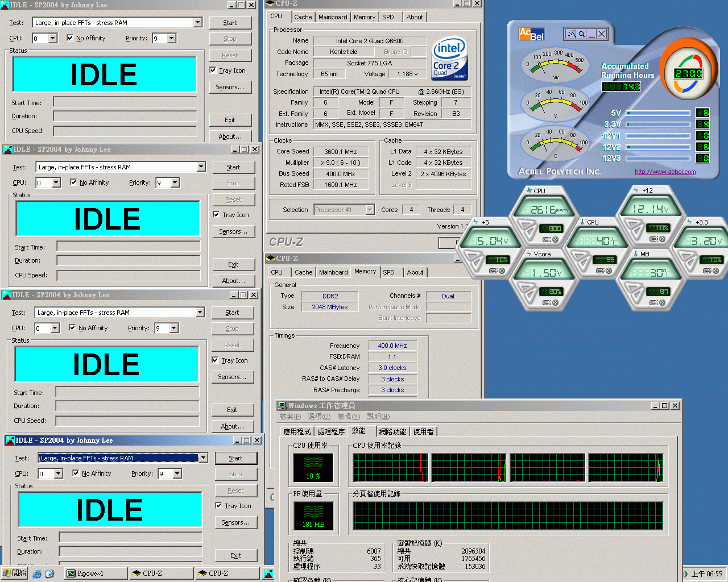728x582 pixels.
Task: Click the 開始 Start menu button
Action: 14,573
